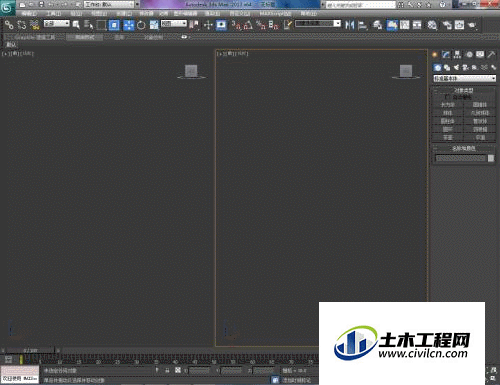Activate the Select and Move tool

coord(129,25)
